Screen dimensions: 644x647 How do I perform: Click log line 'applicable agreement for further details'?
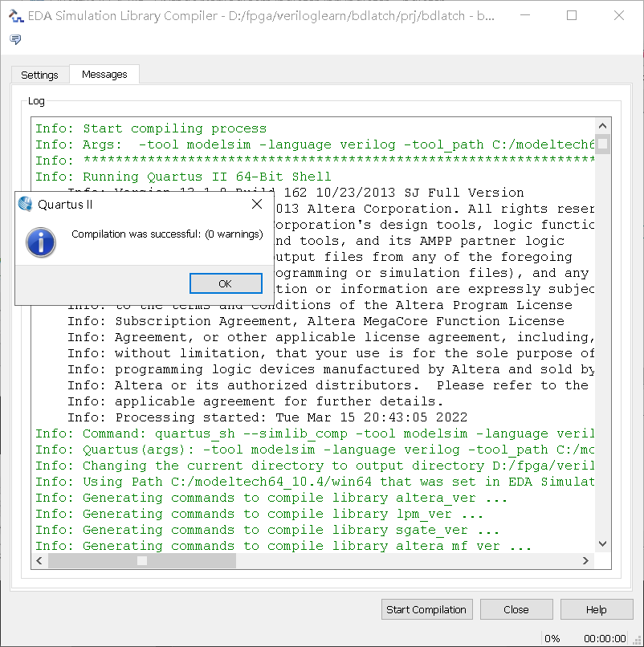255,401
